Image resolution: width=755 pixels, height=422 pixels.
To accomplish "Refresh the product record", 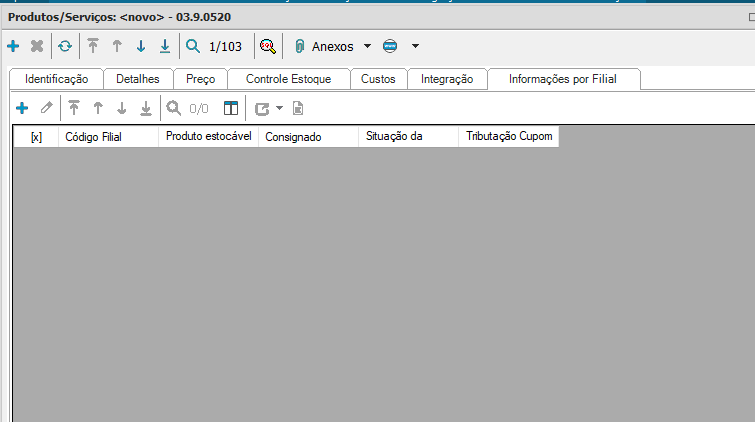I will pyautogui.click(x=65, y=46).
